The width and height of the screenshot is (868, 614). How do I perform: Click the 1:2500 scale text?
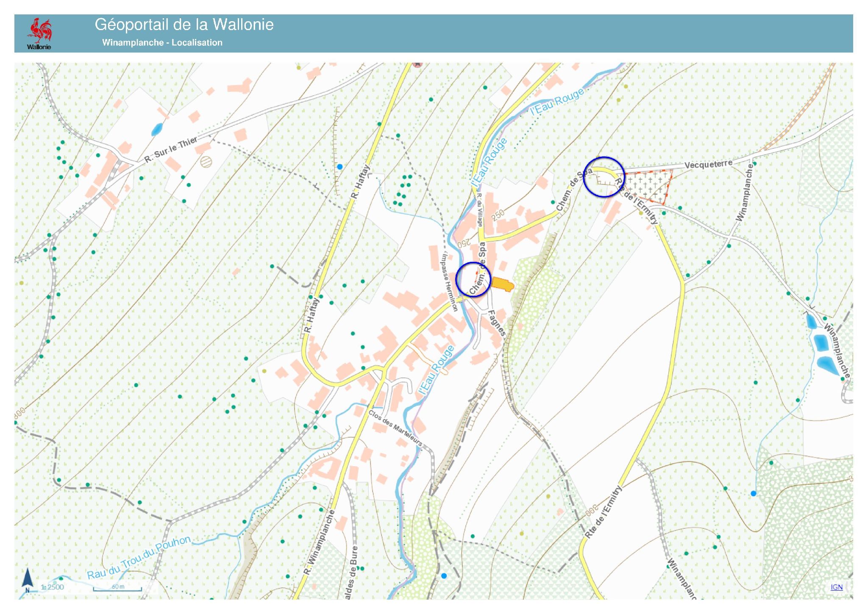[53, 587]
